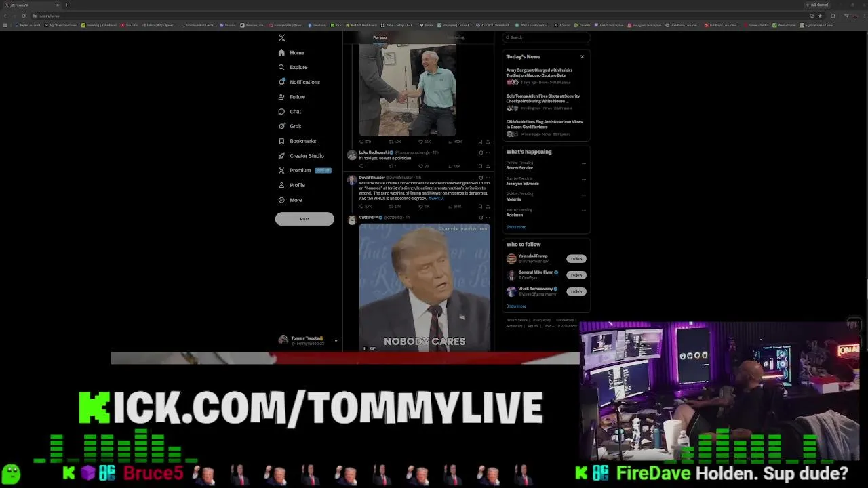This screenshot has height=488, width=868.
Task: Pause the Nobody Cares GIF
Action: point(364,348)
